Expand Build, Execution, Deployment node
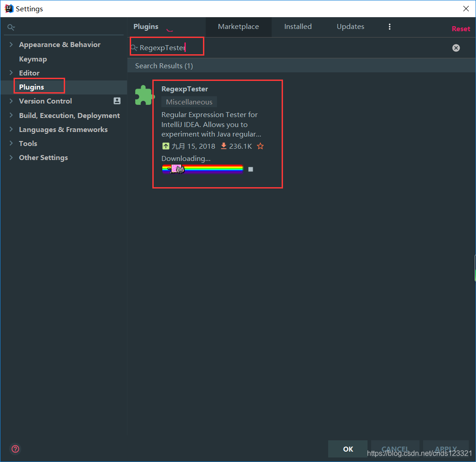 [x=11, y=115]
